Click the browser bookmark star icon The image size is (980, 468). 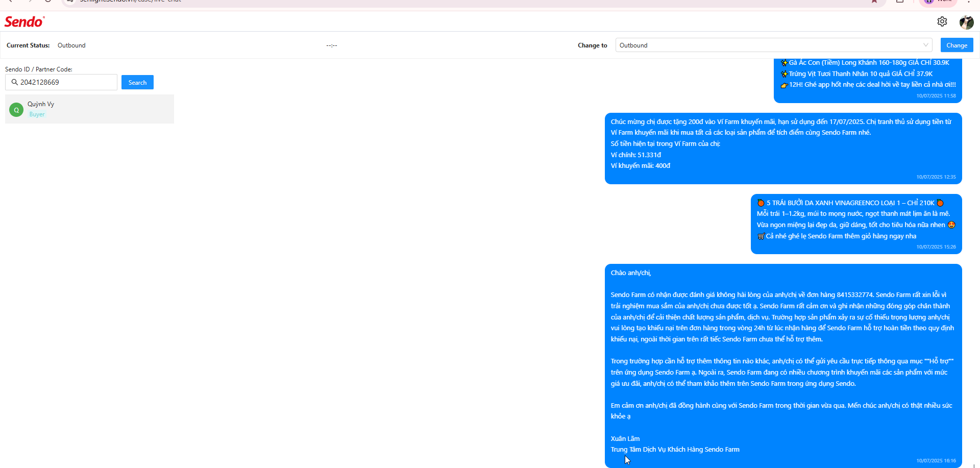(874, 2)
